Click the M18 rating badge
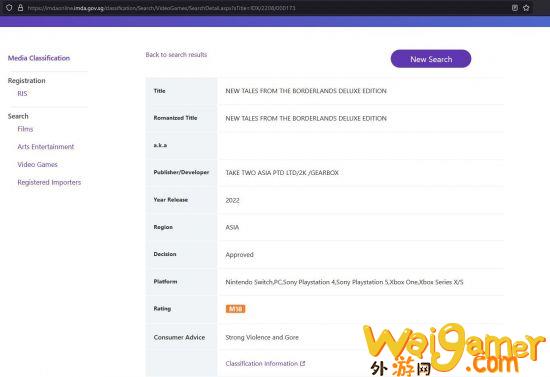Image resolution: width=550 pixels, height=377 pixels. [x=235, y=309]
